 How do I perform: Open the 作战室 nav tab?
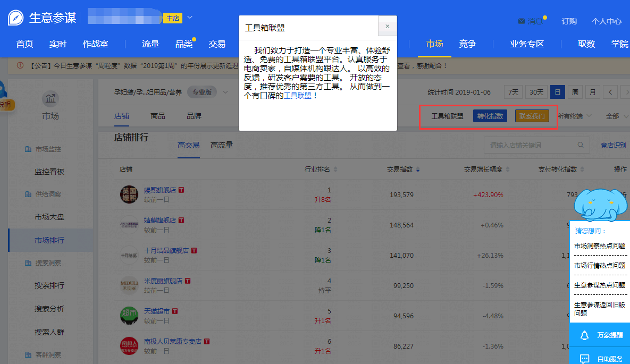[95, 44]
